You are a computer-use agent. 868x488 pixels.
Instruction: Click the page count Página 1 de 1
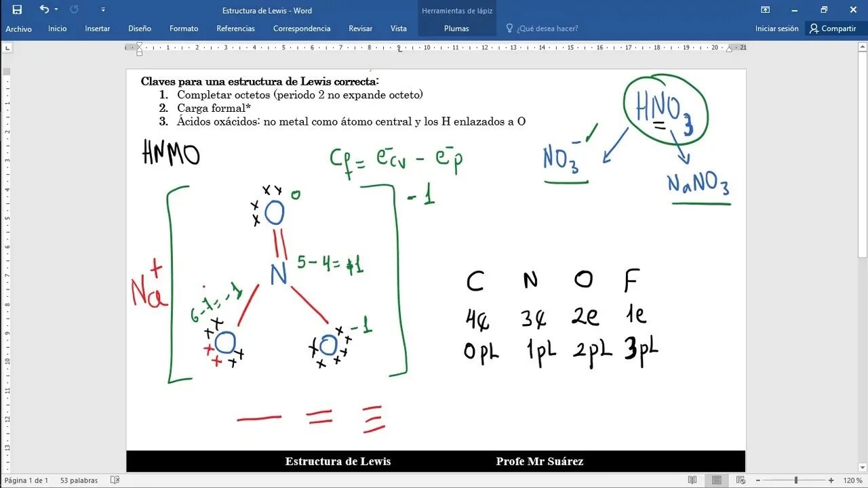(26, 481)
